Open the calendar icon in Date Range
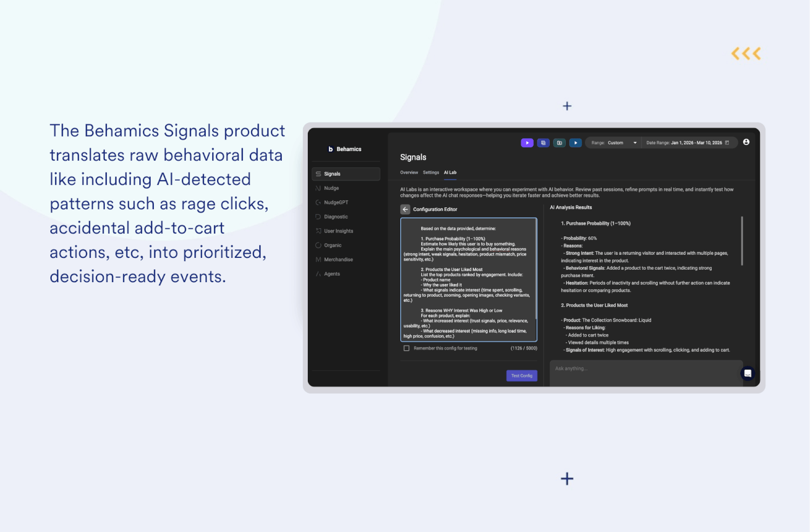Image resolution: width=810 pixels, height=532 pixels. [727, 143]
